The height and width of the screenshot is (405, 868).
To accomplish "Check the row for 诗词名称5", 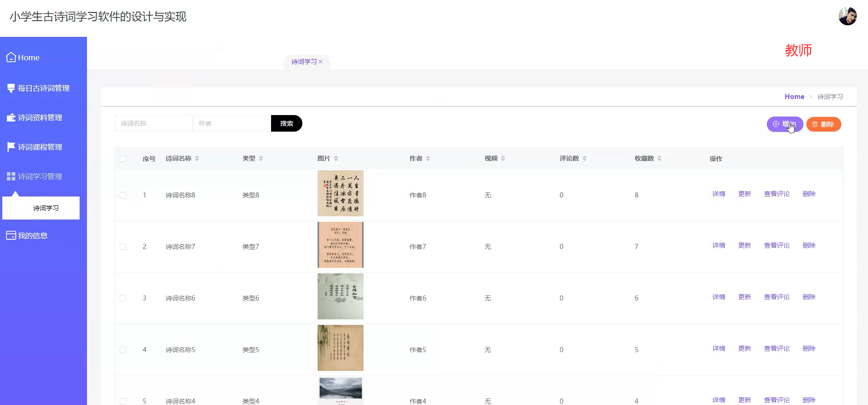I will click(123, 350).
